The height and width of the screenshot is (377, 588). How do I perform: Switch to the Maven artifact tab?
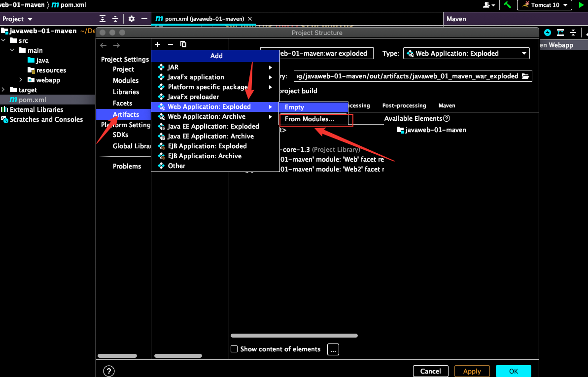(x=447, y=106)
